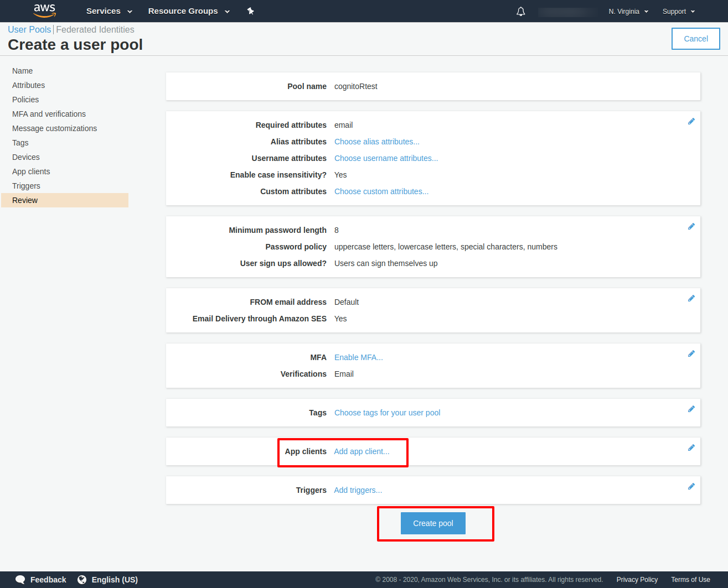Click the AWS logo icon

click(44, 11)
